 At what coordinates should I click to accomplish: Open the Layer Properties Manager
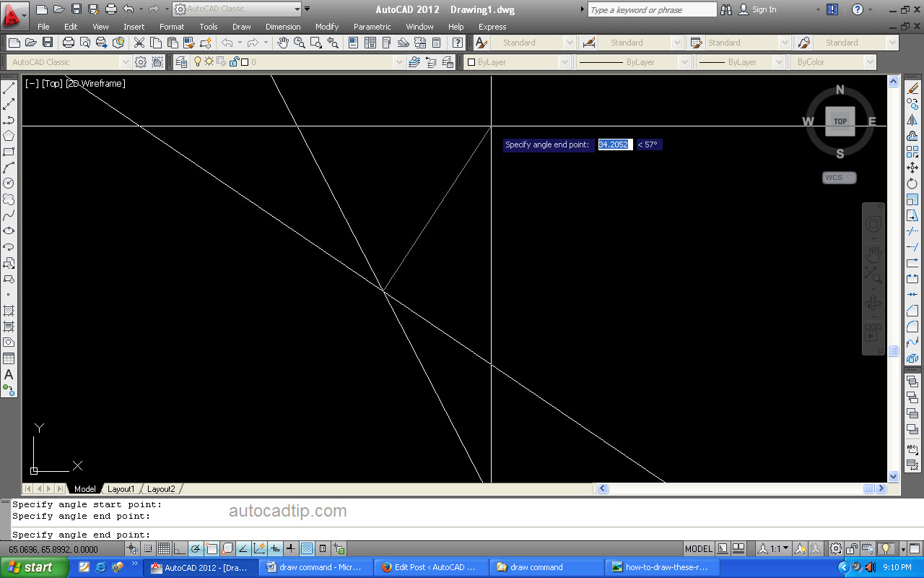180,62
